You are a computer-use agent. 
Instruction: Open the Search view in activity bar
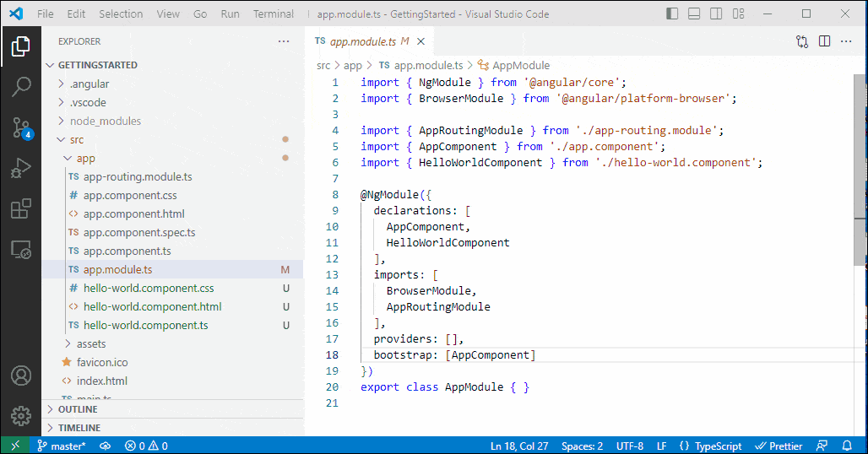click(x=21, y=86)
